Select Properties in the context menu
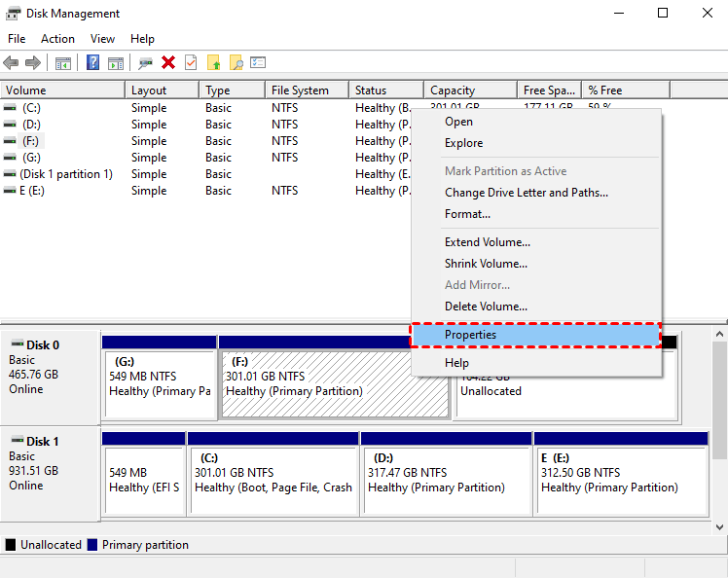 pos(470,335)
